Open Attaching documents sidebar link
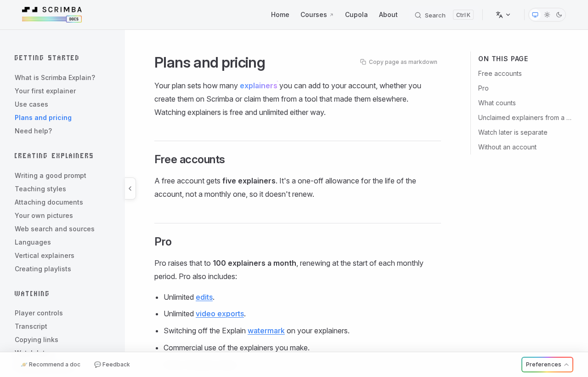The height and width of the screenshot is (377, 588). 49,202
